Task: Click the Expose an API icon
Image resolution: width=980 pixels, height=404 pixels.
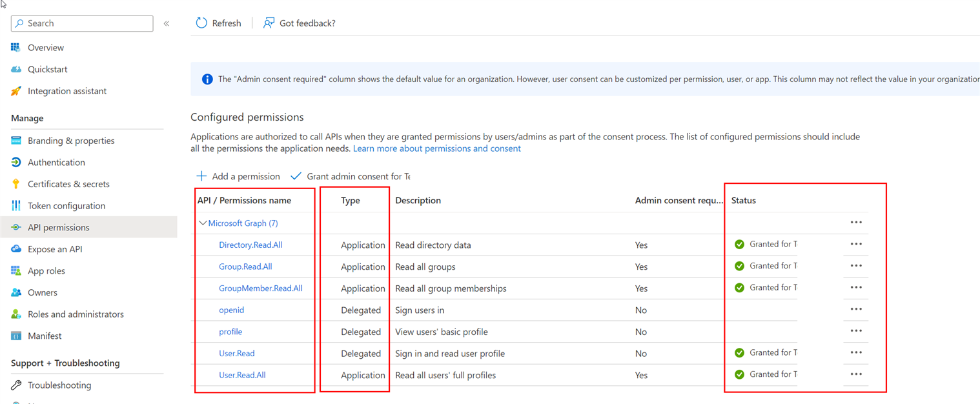Action: tap(16, 249)
